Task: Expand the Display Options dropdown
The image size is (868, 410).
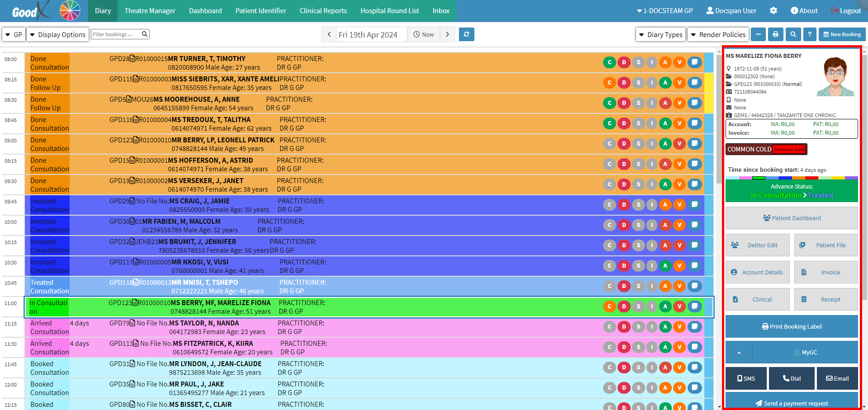Action: point(57,34)
